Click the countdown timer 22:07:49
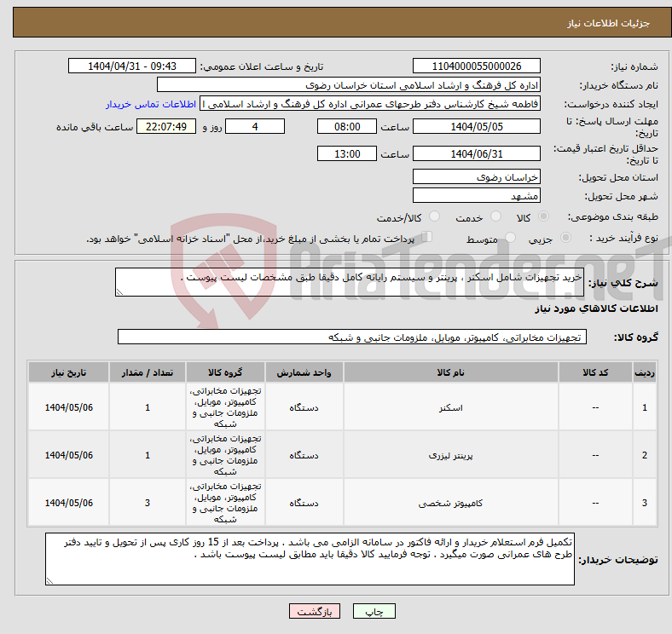Viewport: 672px width, 634px height. (166, 126)
